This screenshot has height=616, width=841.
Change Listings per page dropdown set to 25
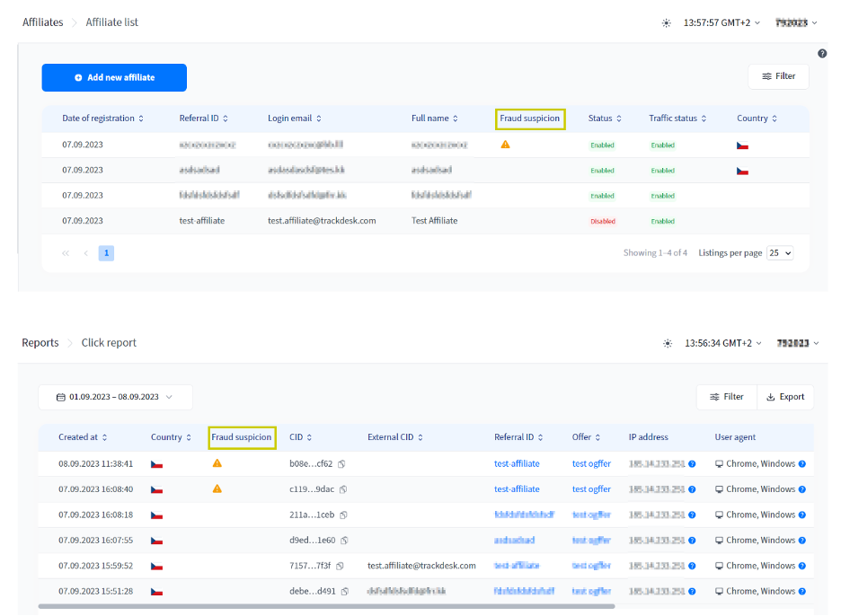click(x=780, y=253)
